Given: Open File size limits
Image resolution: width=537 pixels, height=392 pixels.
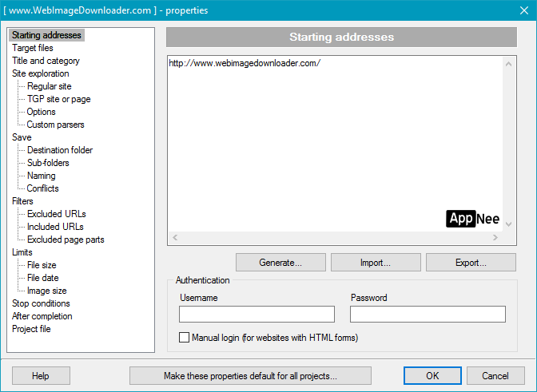Looking at the screenshot, I should point(42,265).
